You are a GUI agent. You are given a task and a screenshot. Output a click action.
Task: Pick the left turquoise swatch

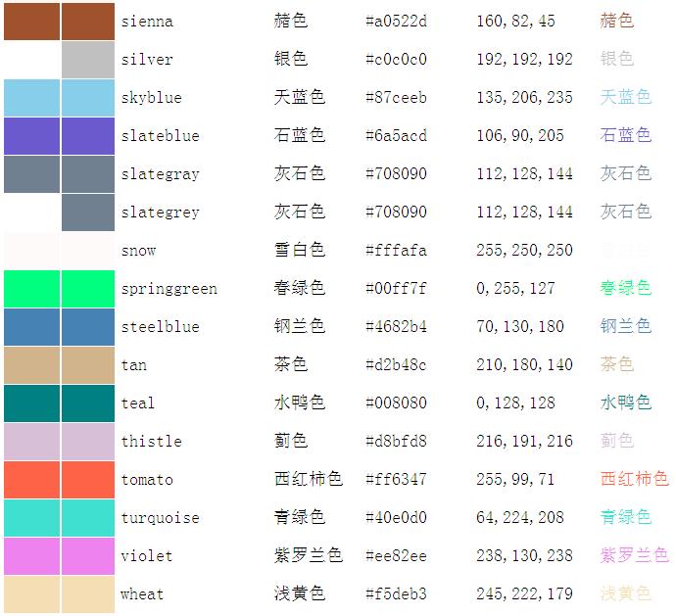click(x=32, y=518)
